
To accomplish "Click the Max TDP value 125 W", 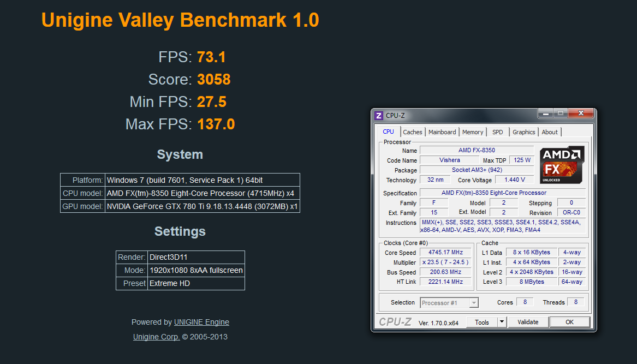I will pyautogui.click(x=522, y=160).
